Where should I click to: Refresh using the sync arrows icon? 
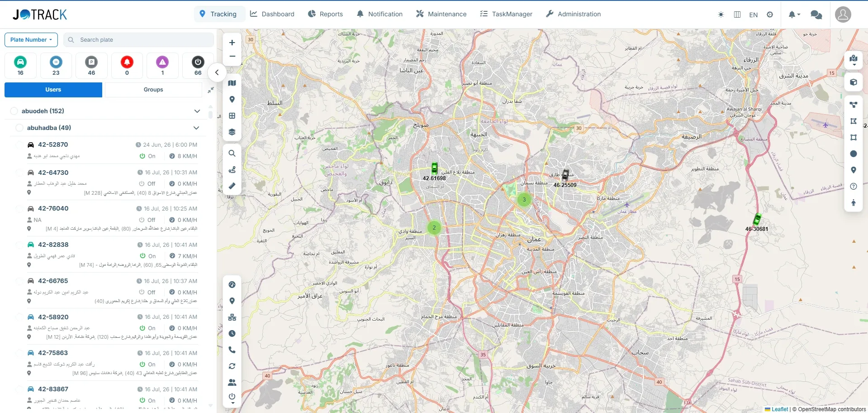click(x=232, y=366)
